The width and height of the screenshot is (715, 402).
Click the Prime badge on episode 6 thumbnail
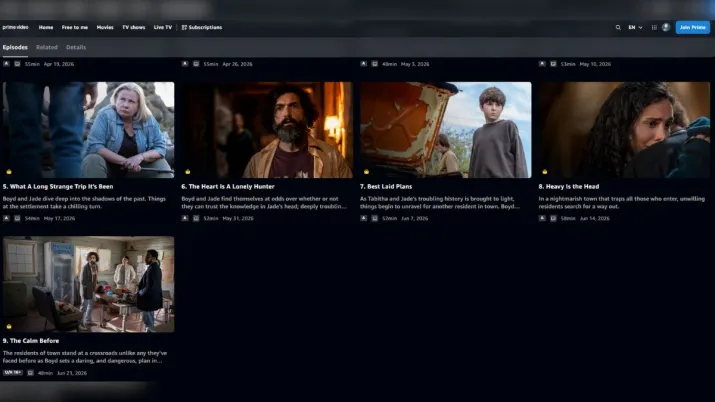(187, 172)
